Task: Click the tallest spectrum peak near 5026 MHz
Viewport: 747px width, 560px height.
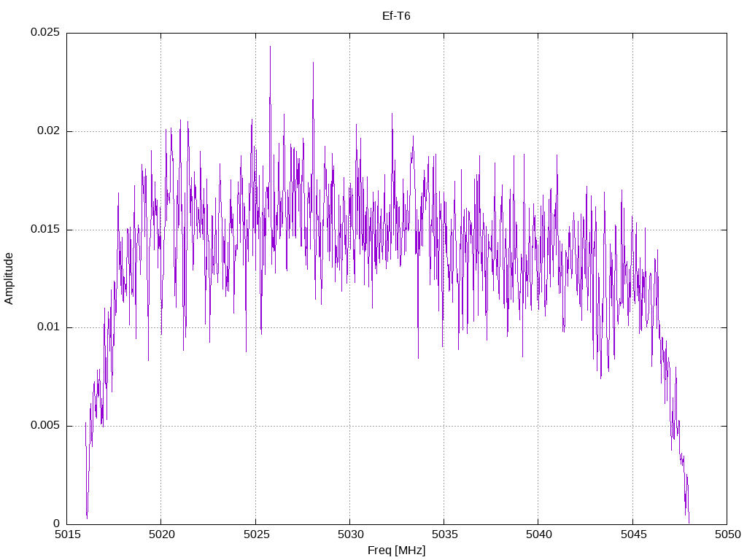Action: point(270,47)
